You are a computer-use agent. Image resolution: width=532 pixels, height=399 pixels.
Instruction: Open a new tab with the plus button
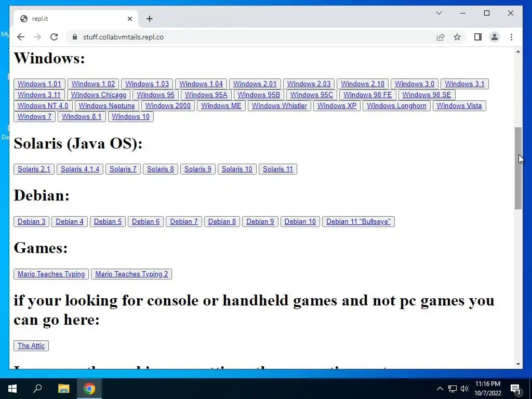coord(150,19)
